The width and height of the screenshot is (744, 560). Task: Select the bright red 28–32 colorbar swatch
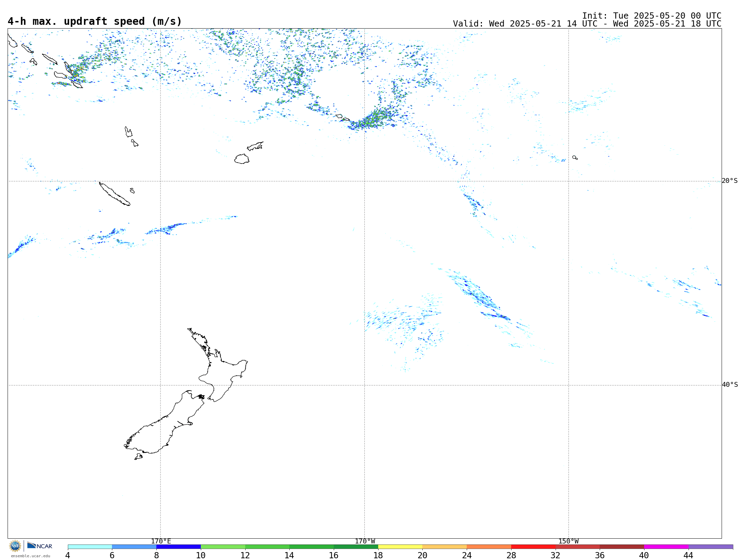(x=533, y=547)
